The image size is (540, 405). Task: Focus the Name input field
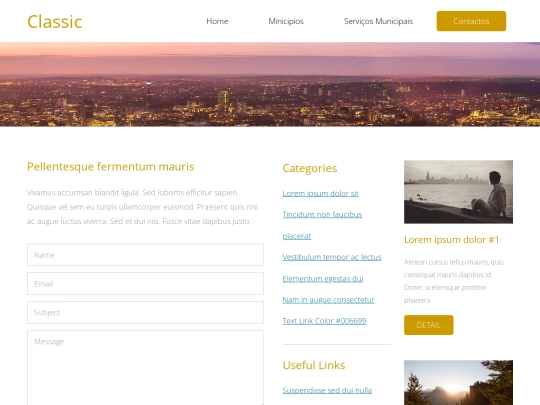click(x=145, y=255)
